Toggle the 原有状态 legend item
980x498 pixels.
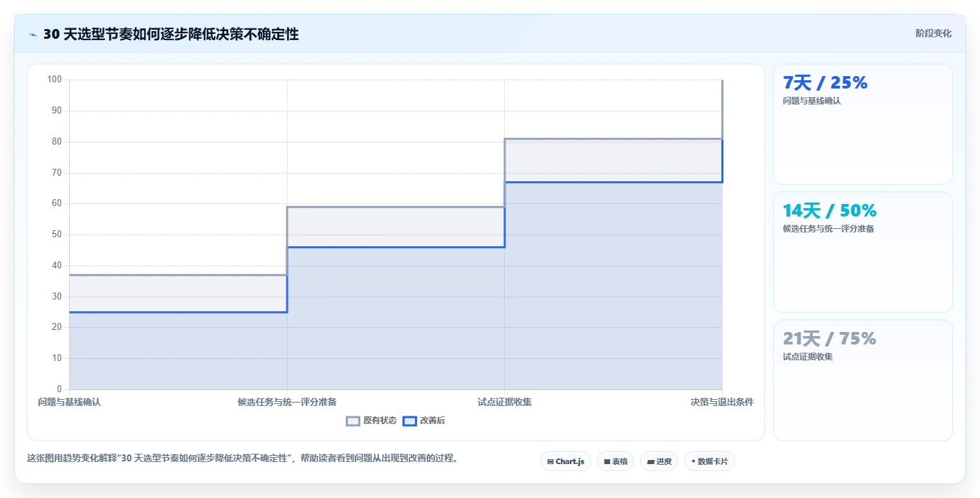coord(371,421)
